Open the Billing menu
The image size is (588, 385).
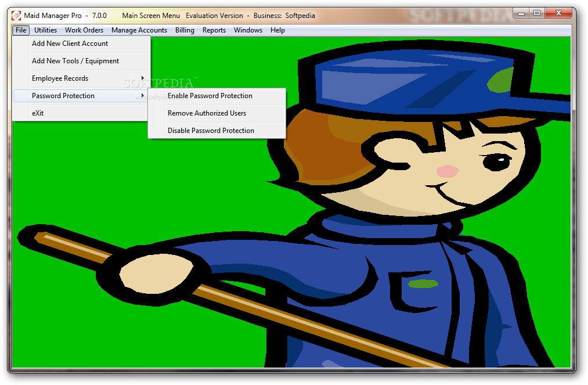click(x=185, y=30)
